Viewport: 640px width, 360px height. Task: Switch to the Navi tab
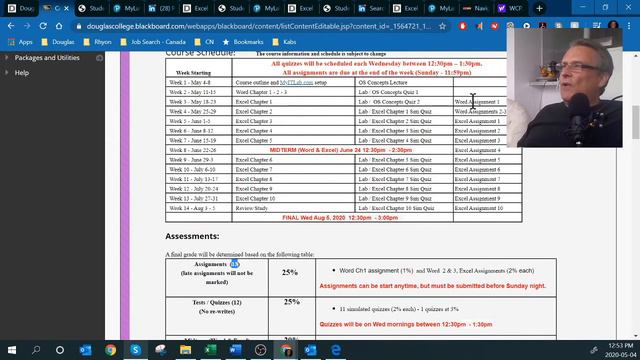point(476,8)
